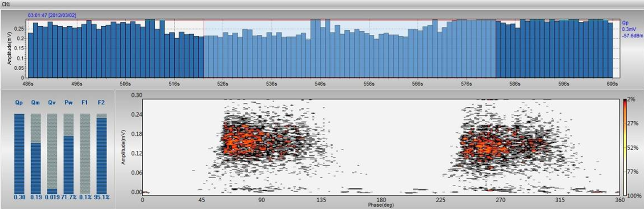Click the 516s time axis label
The width and height of the screenshot is (644, 209).
pyautogui.click(x=174, y=83)
